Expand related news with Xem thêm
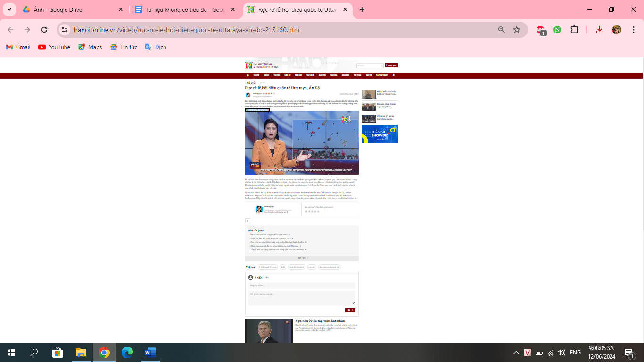Image resolution: width=644 pixels, height=362 pixels. [302, 258]
